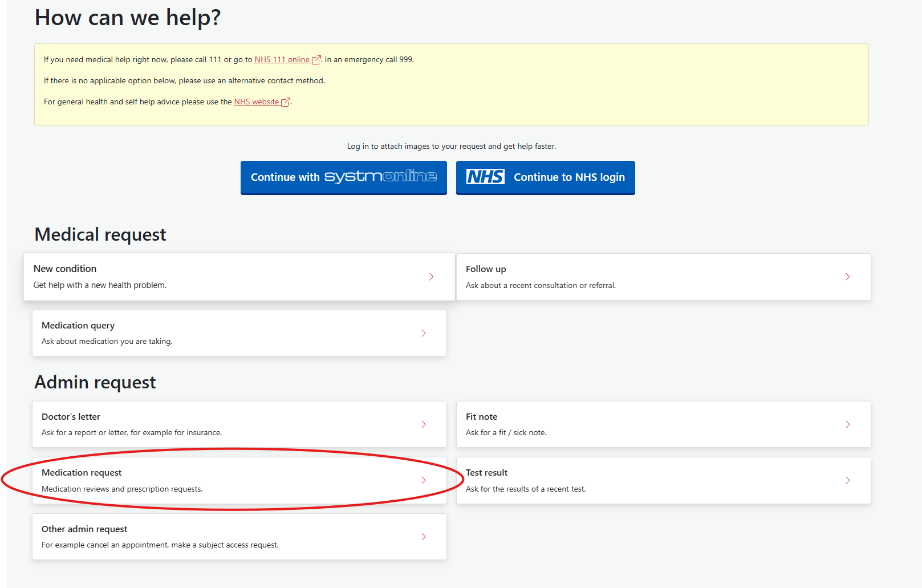Expand Fit note using its chevron

coord(847,424)
